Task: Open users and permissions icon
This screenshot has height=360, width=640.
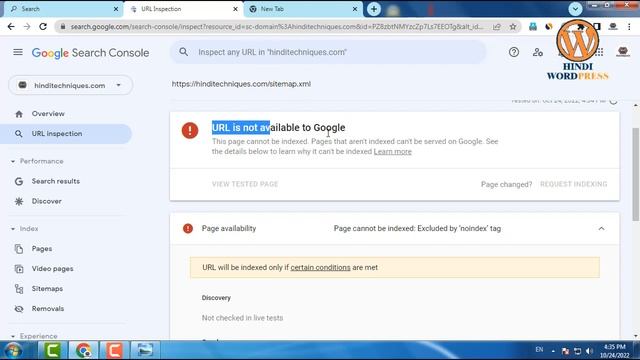Action: coord(538,52)
